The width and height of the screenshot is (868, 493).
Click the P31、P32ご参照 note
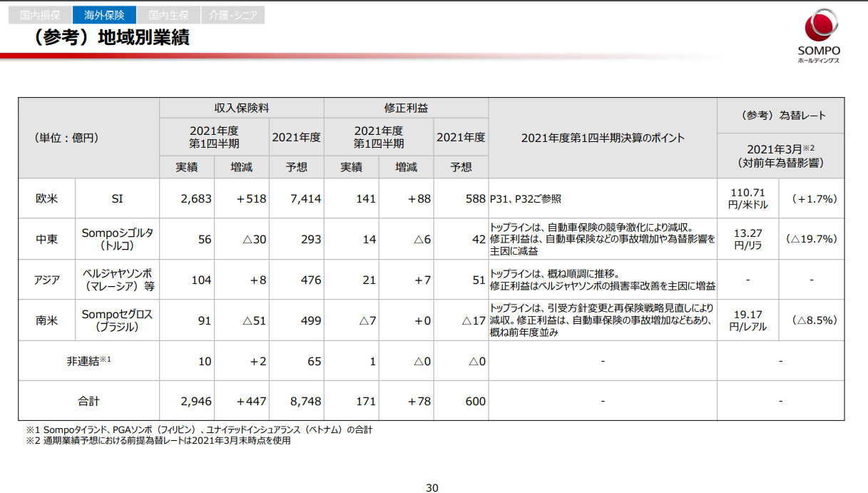tap(525, 199)
